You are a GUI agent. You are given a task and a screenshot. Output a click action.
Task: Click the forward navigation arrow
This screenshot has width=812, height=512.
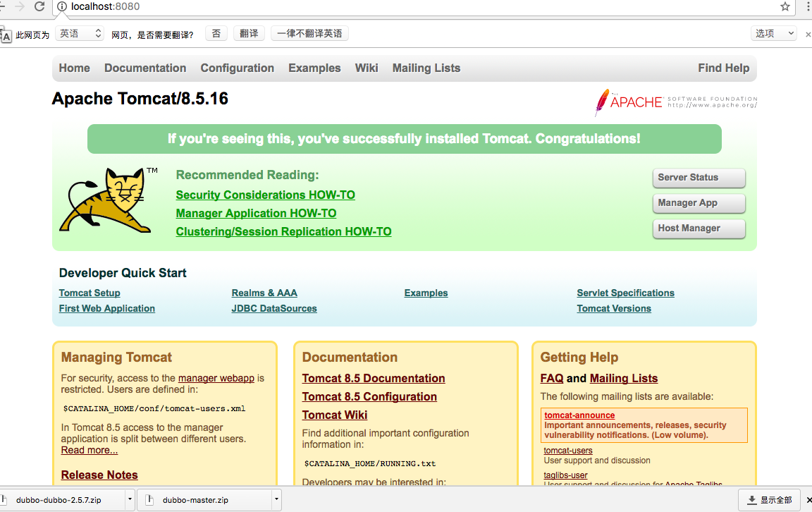point(20,6)
